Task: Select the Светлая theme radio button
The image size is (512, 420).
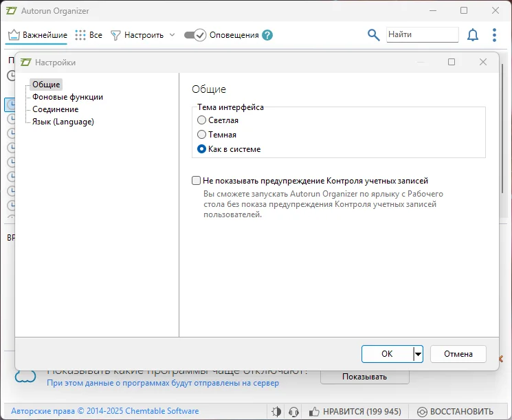Action: tap(201, 120)
